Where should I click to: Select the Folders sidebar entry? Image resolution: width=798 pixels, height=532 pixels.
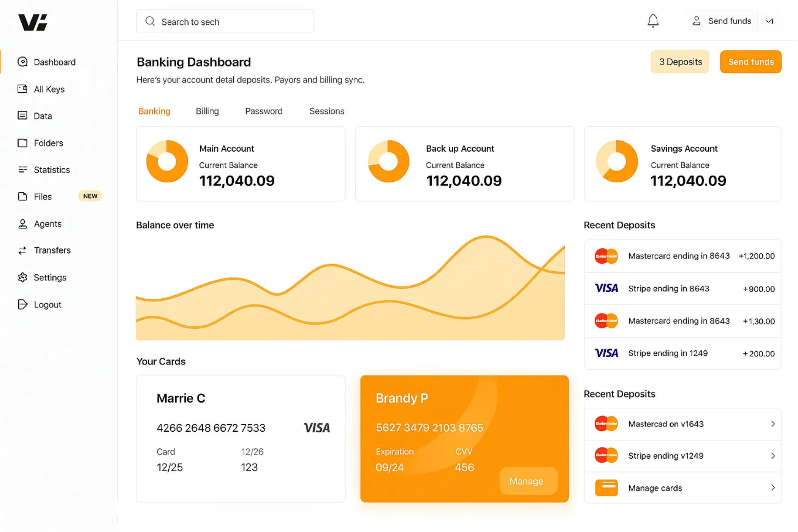point(23,143)
